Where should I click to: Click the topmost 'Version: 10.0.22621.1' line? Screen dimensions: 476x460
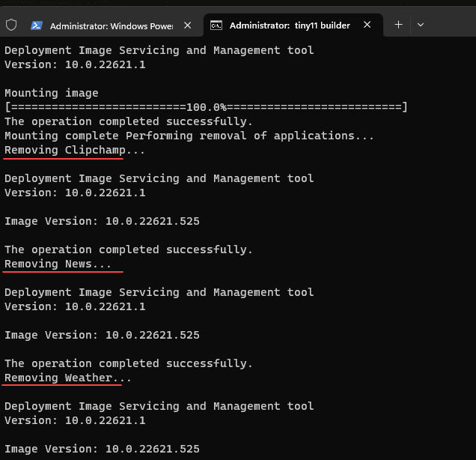pos(75,64)
